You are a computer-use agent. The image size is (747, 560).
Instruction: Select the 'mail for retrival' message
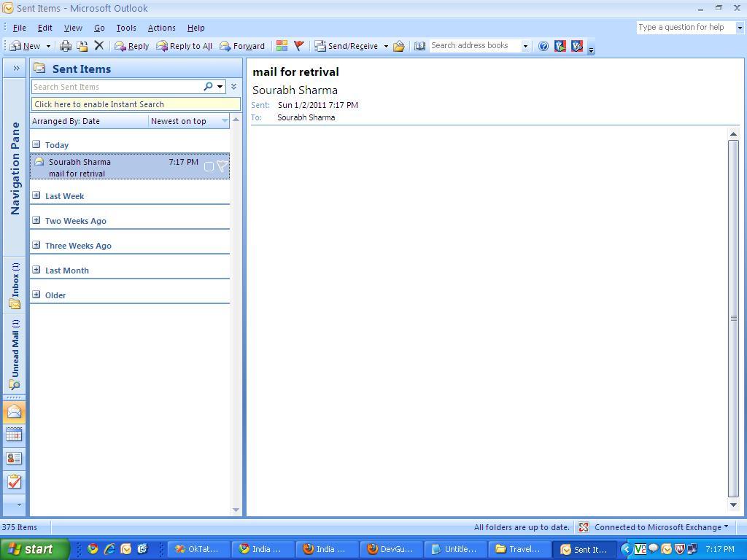tap(130, 167)
